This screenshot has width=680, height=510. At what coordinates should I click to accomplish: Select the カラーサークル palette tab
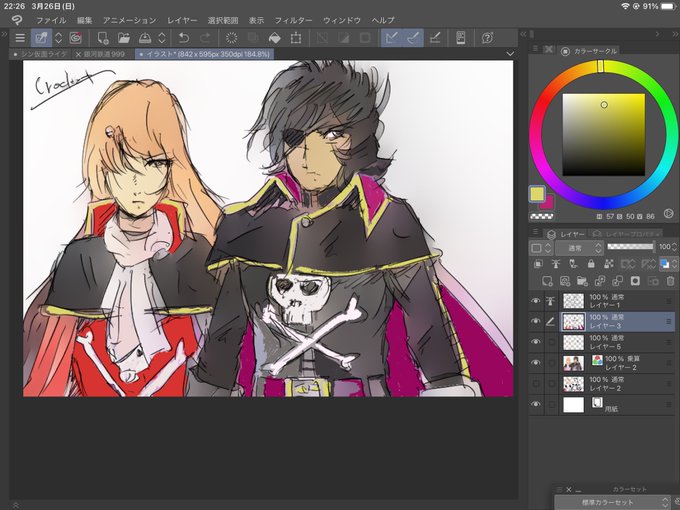tap(590, 51)
